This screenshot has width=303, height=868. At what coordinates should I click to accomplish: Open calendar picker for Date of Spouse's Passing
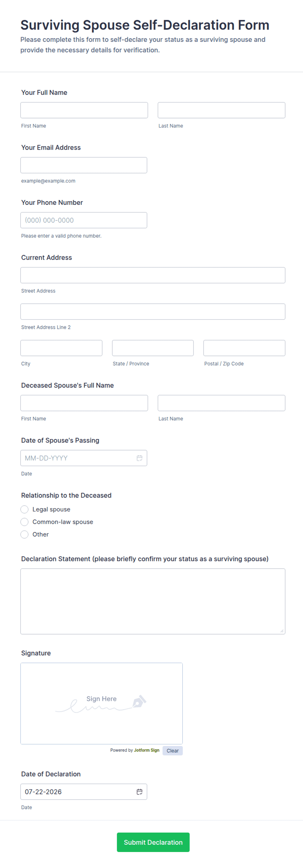pos(139,458)
